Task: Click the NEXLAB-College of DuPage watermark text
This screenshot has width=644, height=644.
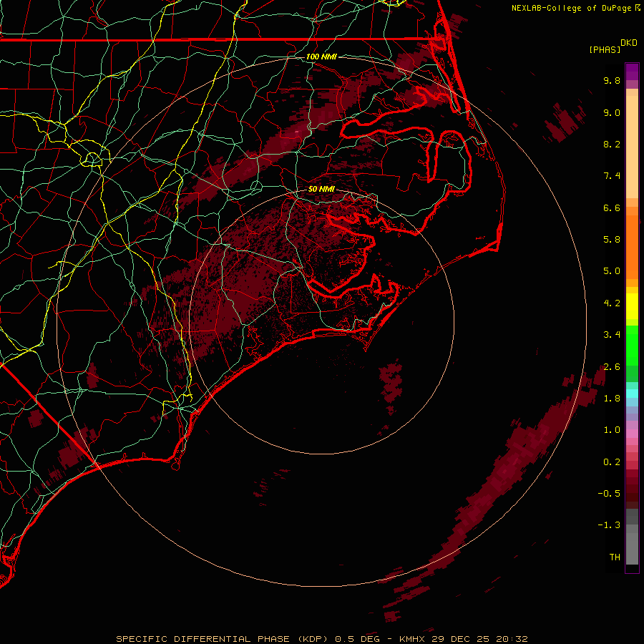Action: 571,8
